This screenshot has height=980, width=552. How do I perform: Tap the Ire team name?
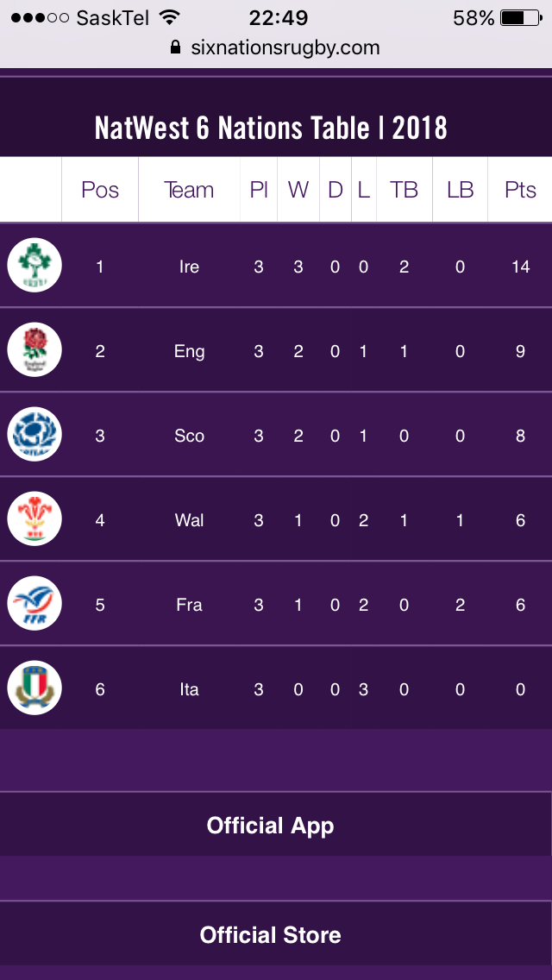189,267
